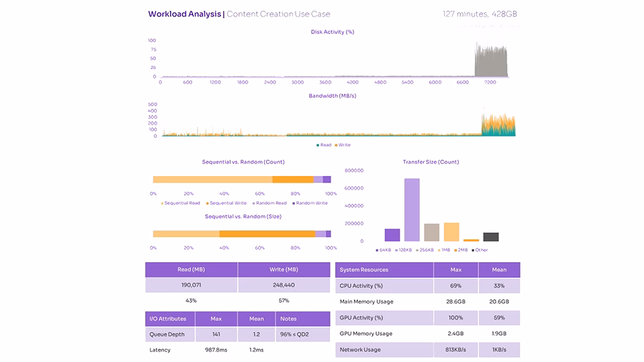Click the "I/O Attributes" table header
Viewport: 644px width, 362px height.
170,319
